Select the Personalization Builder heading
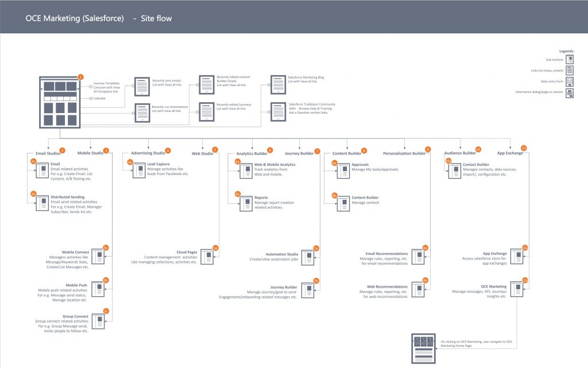The image size is (588, 368). click(x=404, y=153)
